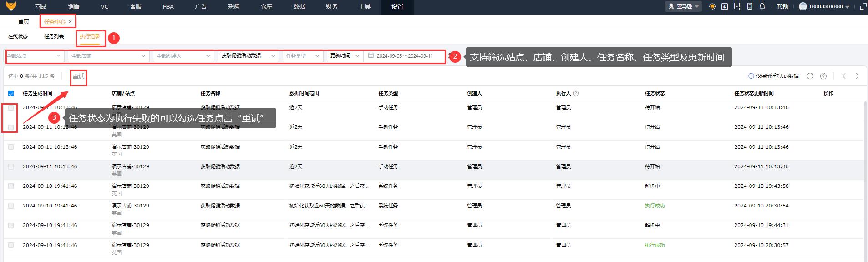Open the 财务 menu in top navigation

(x=332, y=6)
